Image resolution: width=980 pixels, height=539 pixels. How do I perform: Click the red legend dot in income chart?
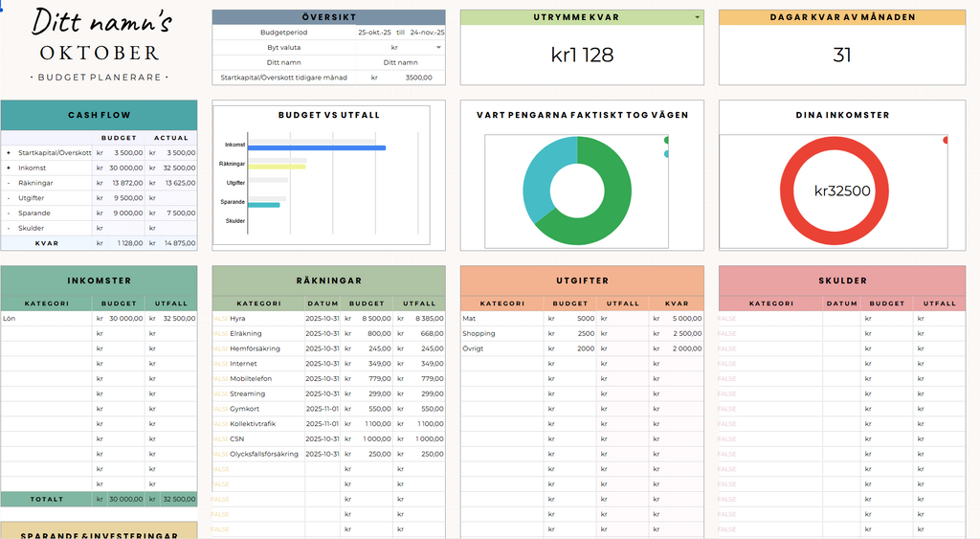[x=946, y=141]
